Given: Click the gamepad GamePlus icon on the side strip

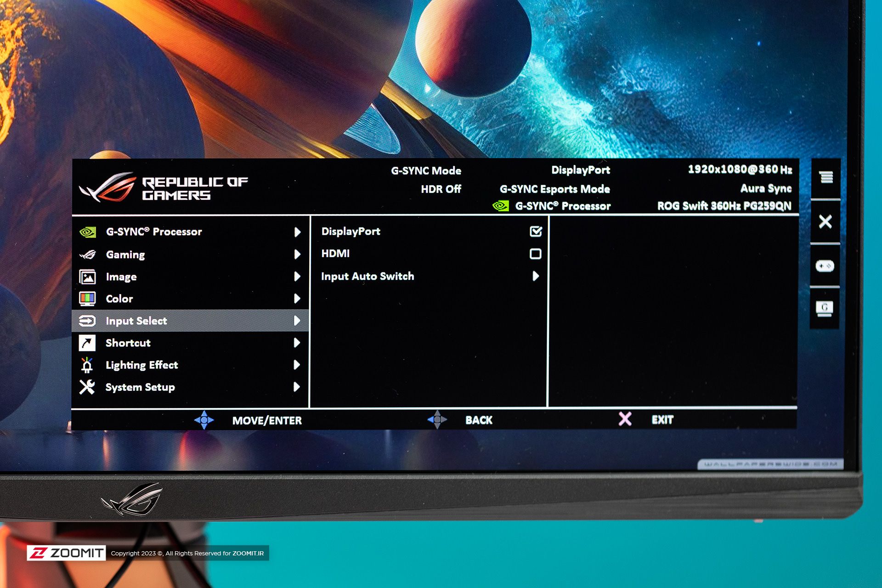Looking at the screenshot, I should click(x=825, y=266).
